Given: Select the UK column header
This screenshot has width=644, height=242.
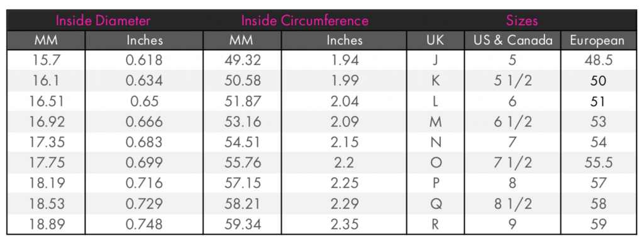Looking at the screenshot, I should [435, 40].
